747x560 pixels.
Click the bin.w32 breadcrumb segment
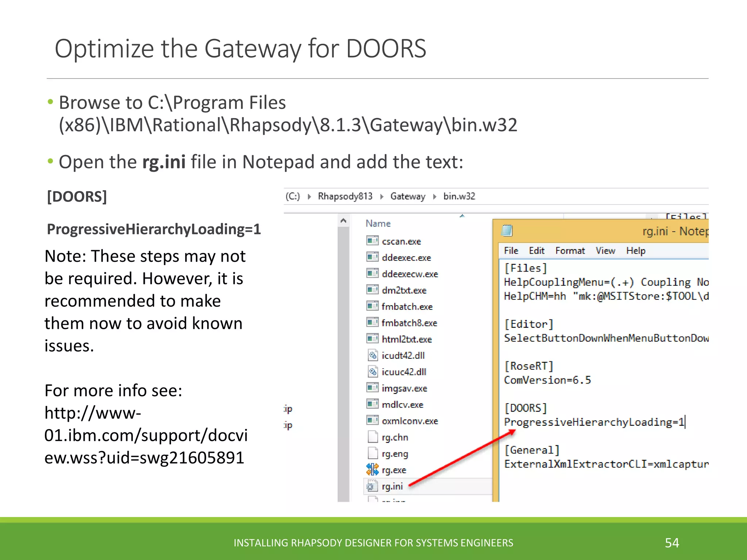coord(459,197)
